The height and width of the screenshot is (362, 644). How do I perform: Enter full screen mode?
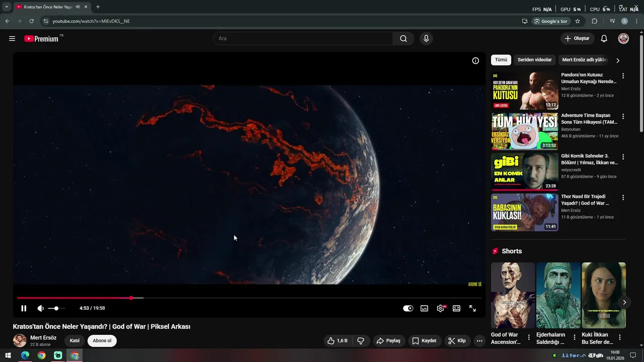coord(472,308)
